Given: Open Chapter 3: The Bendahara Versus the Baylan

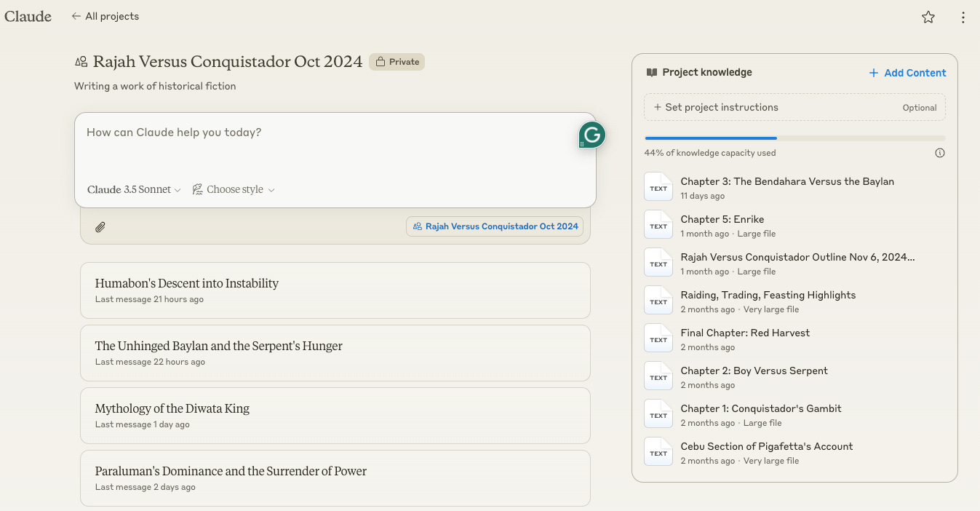Looking at the screenshot, I should pyautogui.click(x=787, y=181).
